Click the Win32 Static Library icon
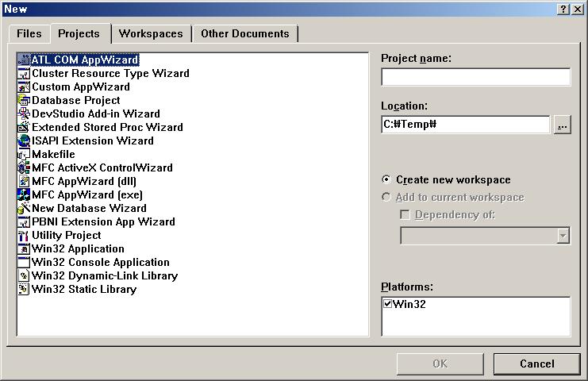 (24, 289)
